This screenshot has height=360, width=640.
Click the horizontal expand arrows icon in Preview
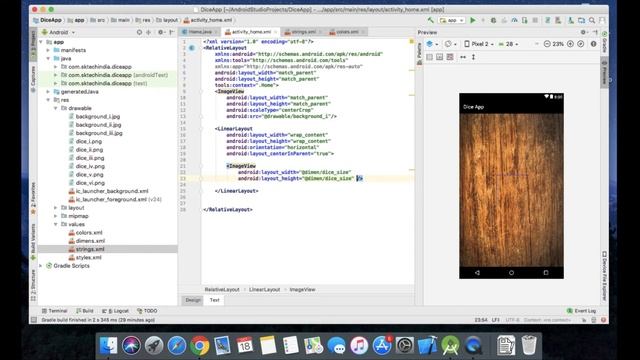point(463,57)
